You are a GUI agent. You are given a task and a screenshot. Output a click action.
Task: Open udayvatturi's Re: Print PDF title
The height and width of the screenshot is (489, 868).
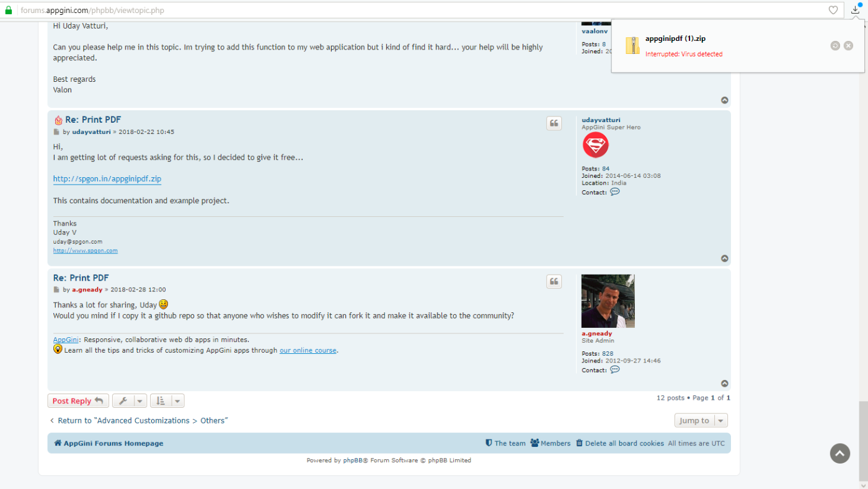[x=93, y=120]
